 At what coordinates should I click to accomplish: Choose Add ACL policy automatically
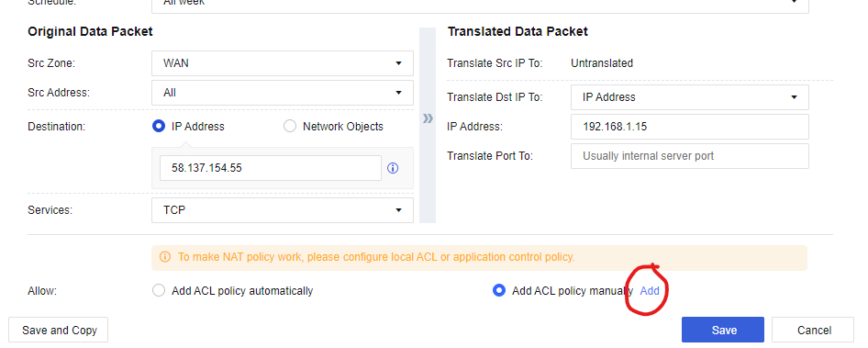click(159, 290)
